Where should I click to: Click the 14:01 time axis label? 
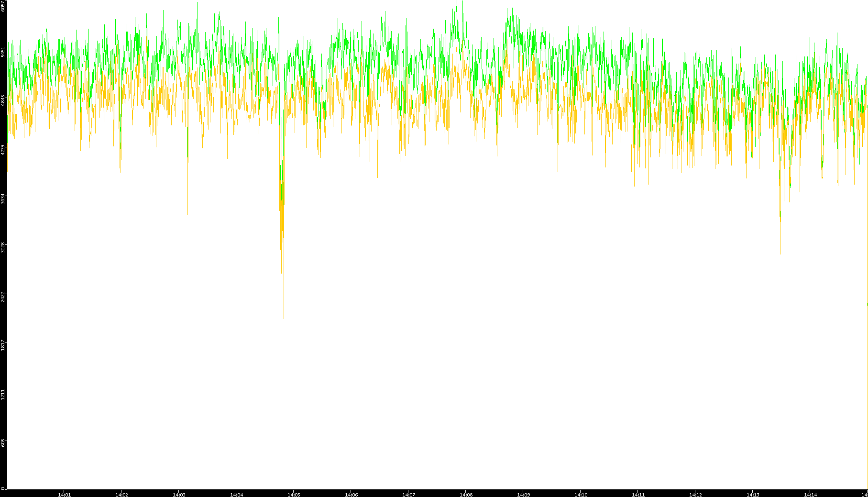tap(64, 494)
